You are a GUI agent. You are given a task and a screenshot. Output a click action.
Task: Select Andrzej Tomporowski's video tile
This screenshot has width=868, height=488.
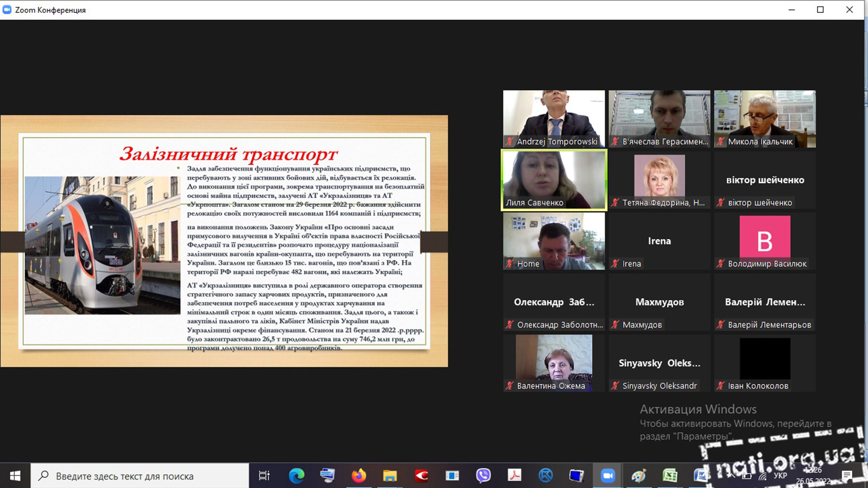[x=554, y=119]
